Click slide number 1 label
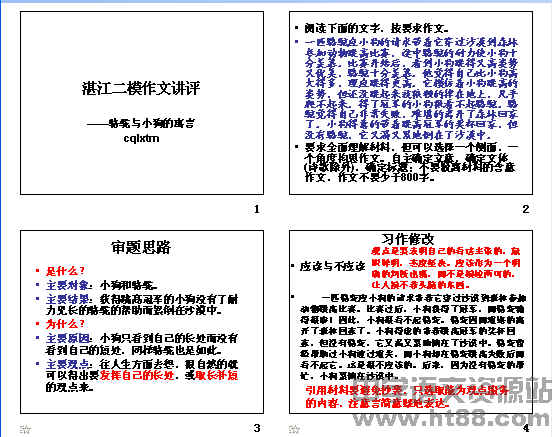The height and width of the screenshot is (437, 552). click(x=257, y=209)
